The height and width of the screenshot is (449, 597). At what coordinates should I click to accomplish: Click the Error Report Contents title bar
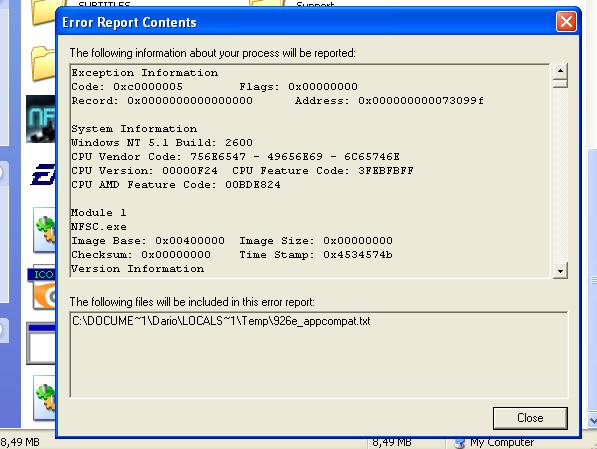coord(305,22)
